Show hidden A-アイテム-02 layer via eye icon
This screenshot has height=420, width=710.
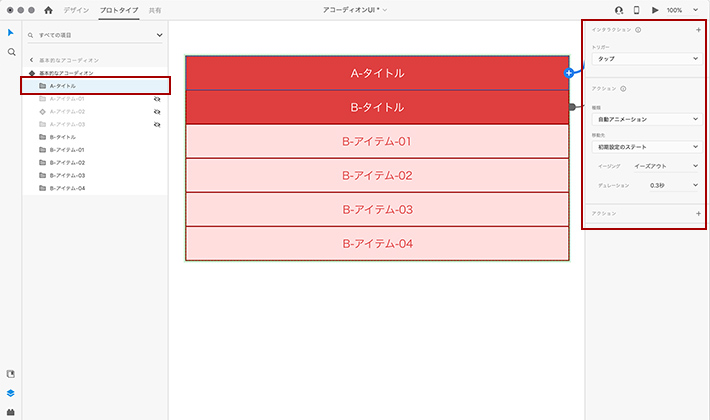click(x=157, y=111)
